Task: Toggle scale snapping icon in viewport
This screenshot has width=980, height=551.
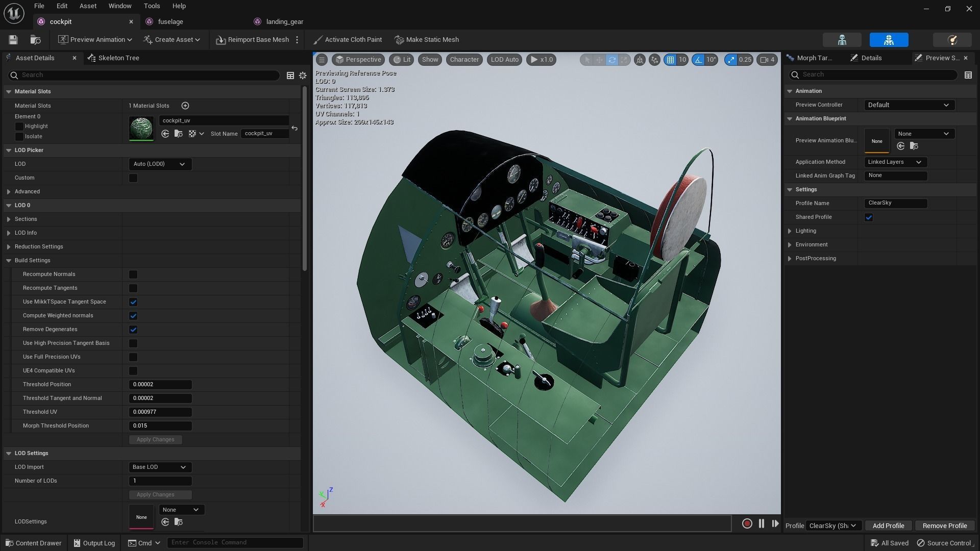Action: pyautogui.click(x=731, y=60)
